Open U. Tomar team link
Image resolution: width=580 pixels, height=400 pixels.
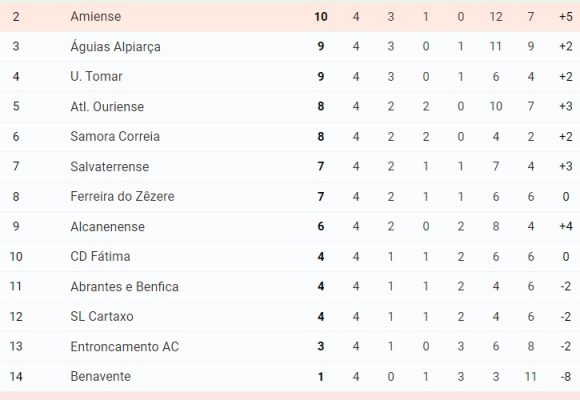tap(96, 76)
